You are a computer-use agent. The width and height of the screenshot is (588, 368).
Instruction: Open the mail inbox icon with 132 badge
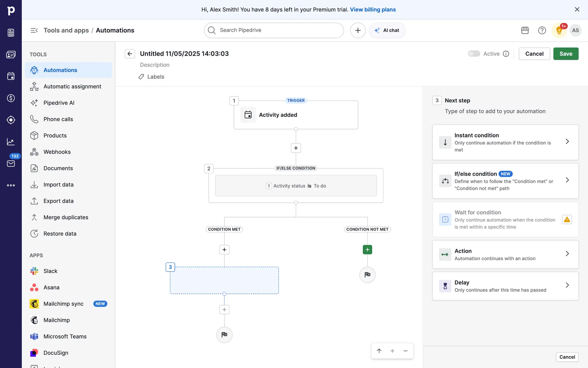pyautogui.click(x=11, y=163)
